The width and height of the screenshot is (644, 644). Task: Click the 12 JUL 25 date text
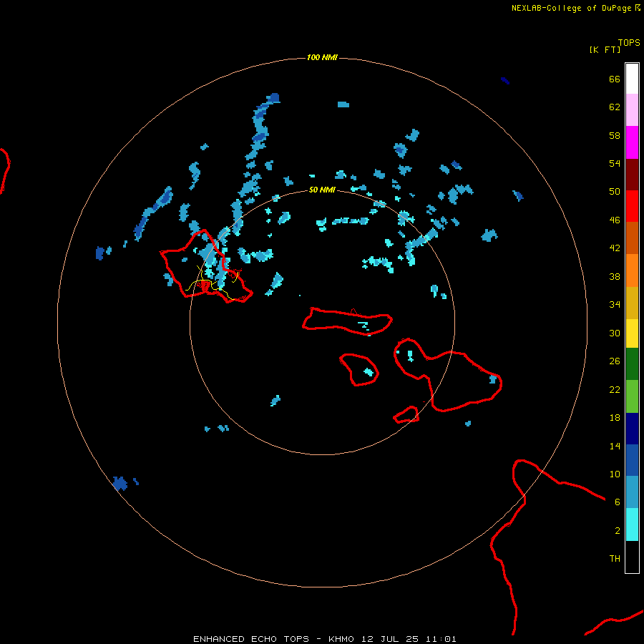[x=390, y=639]
